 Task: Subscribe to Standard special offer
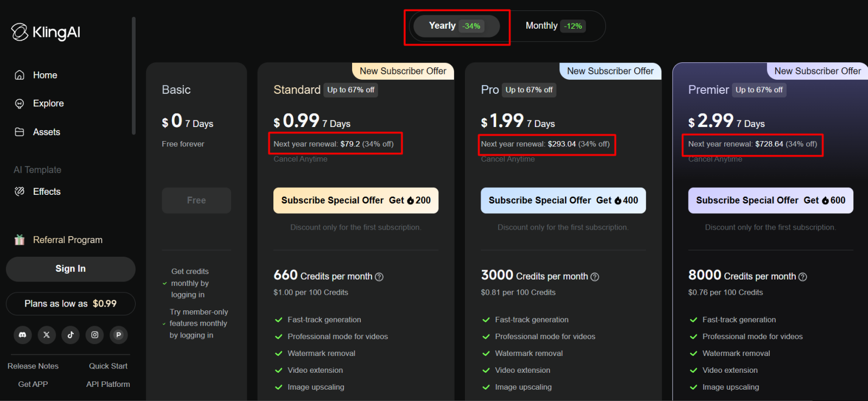tap(356, 200)
